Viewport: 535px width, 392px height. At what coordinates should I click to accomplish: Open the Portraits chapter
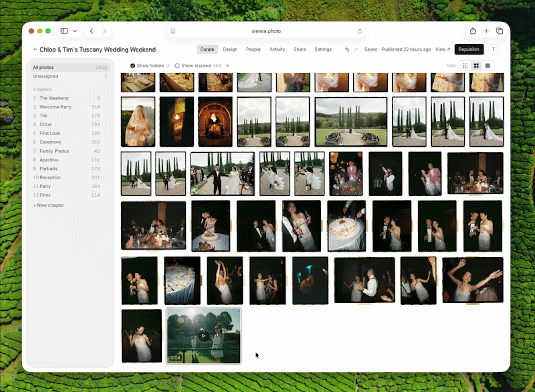(x=67, y=169)
